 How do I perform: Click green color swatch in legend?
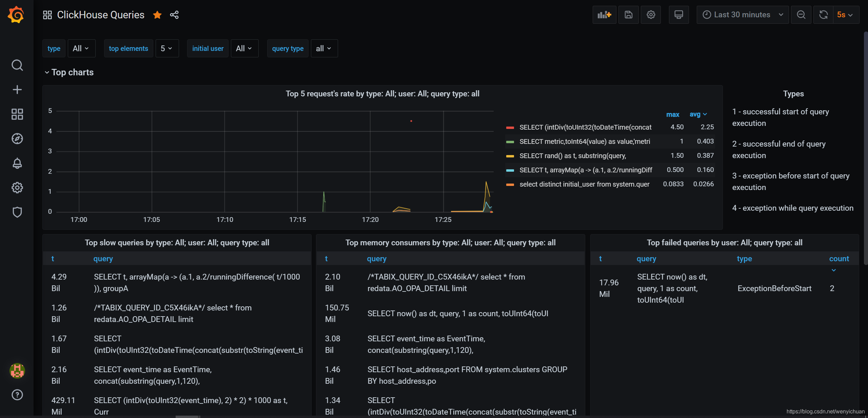(510, 142)
